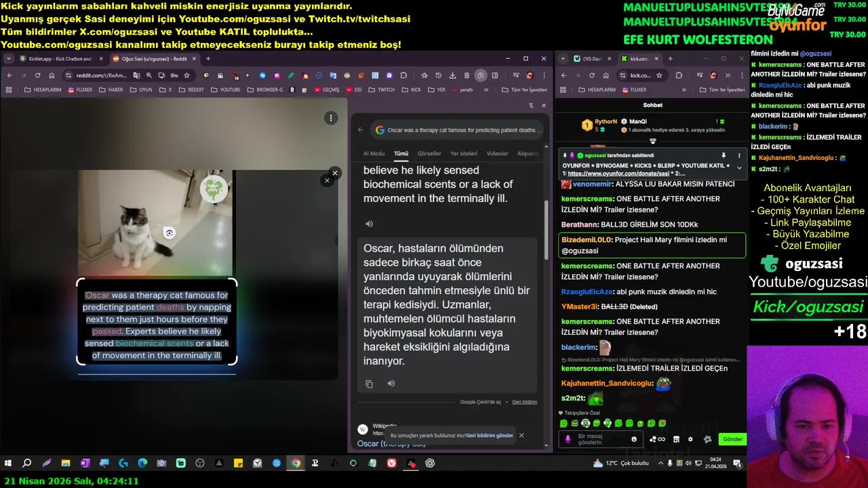Click the Google Lens toolbar icon
This screenshot has width=868, height=488.
tap(481, 75)
